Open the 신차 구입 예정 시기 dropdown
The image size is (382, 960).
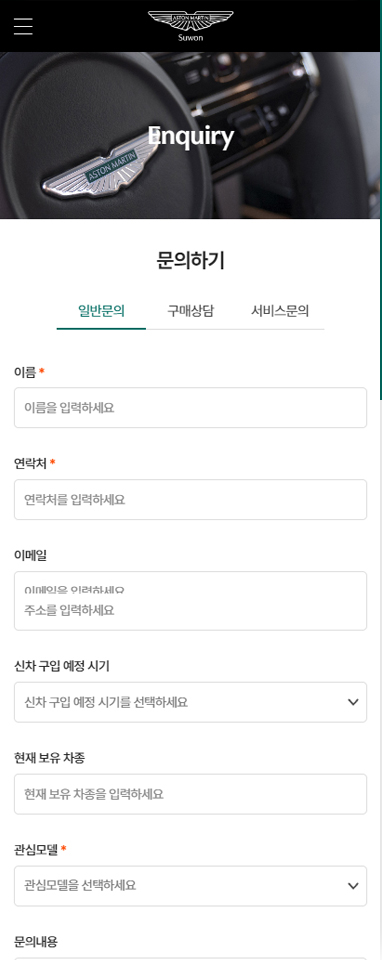tap(190, 702)
